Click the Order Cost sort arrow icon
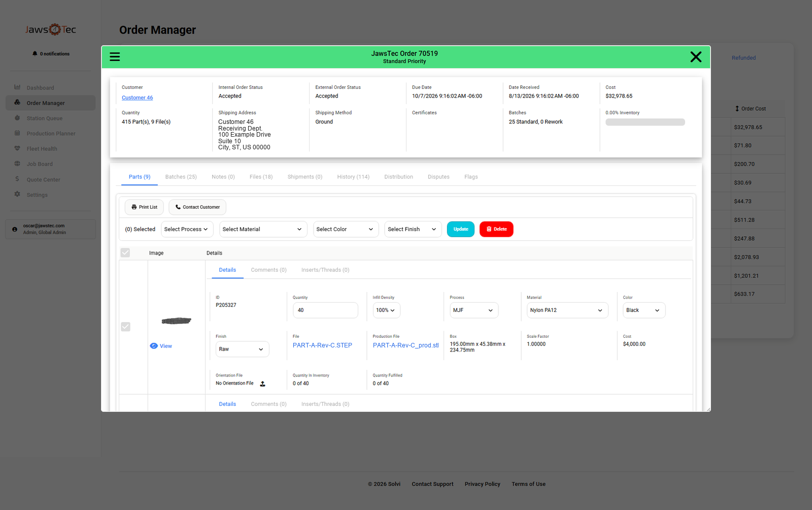 [737, 109]
